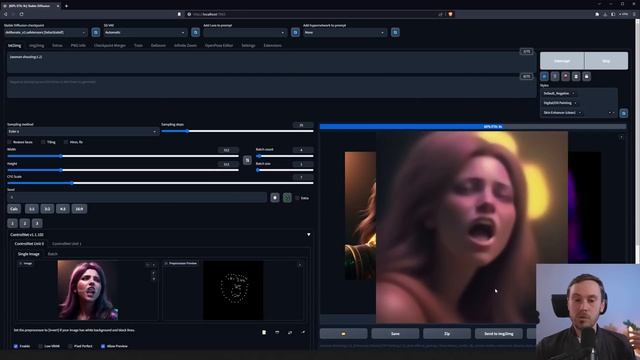
Task: Click the save style icon
Action: pyautogui.click(x=587, y=76)
